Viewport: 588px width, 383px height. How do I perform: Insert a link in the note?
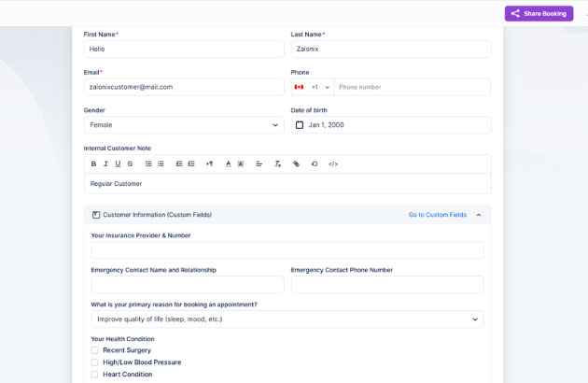(296, 163)
